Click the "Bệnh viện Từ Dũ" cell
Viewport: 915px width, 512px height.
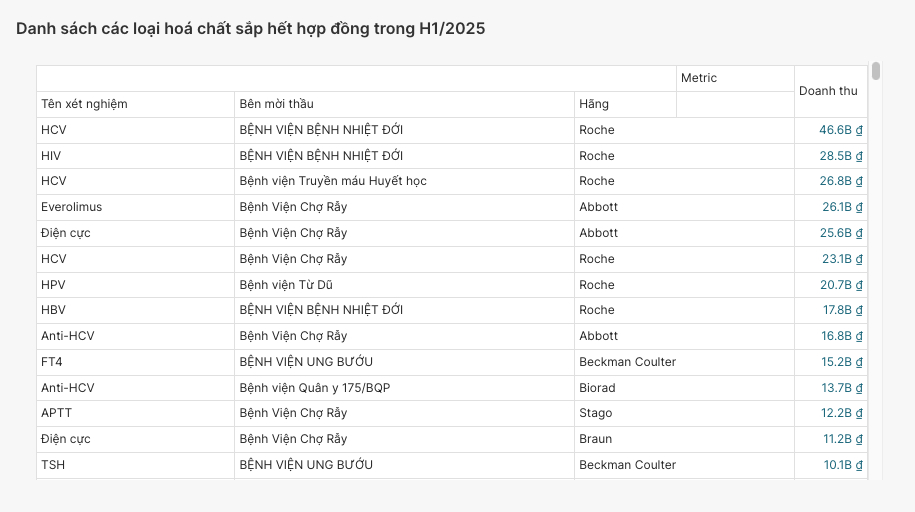286,285
